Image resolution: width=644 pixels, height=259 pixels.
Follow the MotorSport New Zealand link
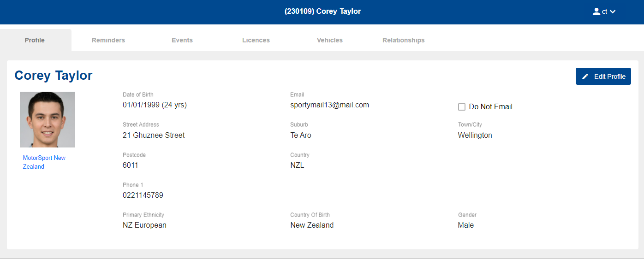[44, 162]
